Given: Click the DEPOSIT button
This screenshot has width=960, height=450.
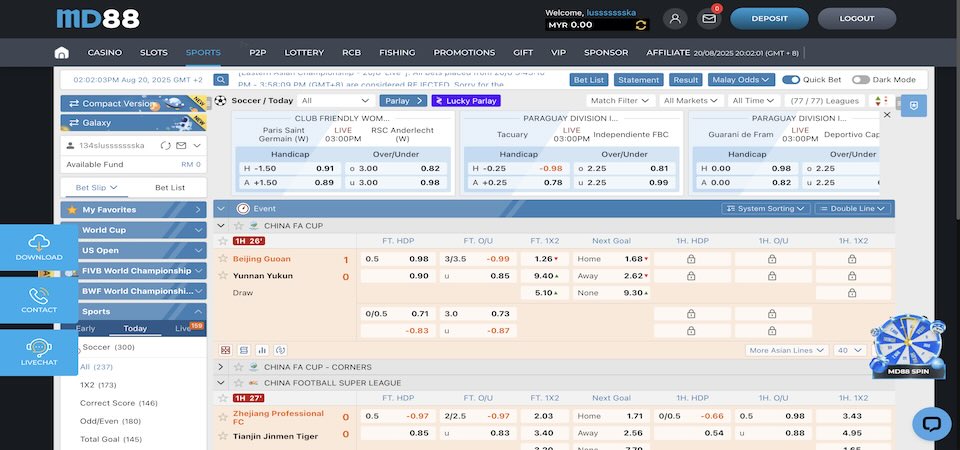Looking at the screenshot, I should [769, 18].
